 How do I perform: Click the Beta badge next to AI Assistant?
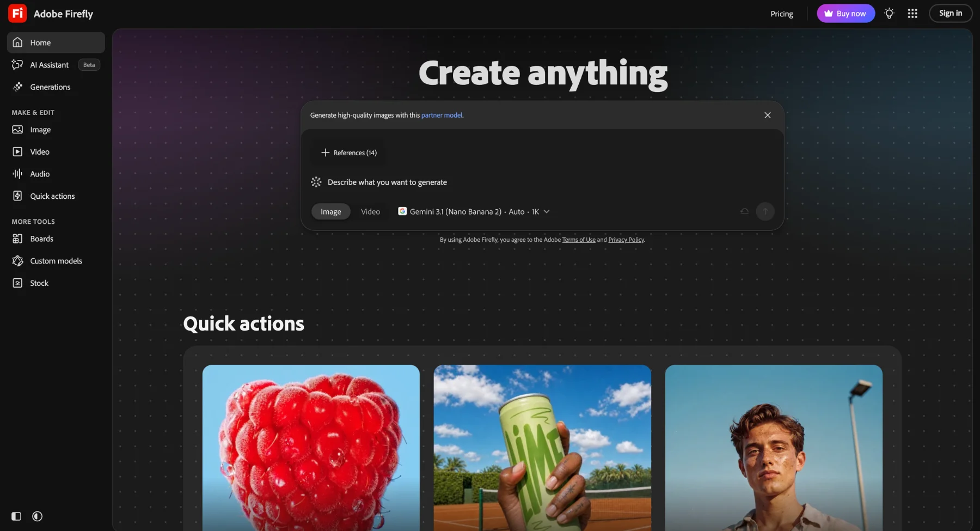coord(89,65)
